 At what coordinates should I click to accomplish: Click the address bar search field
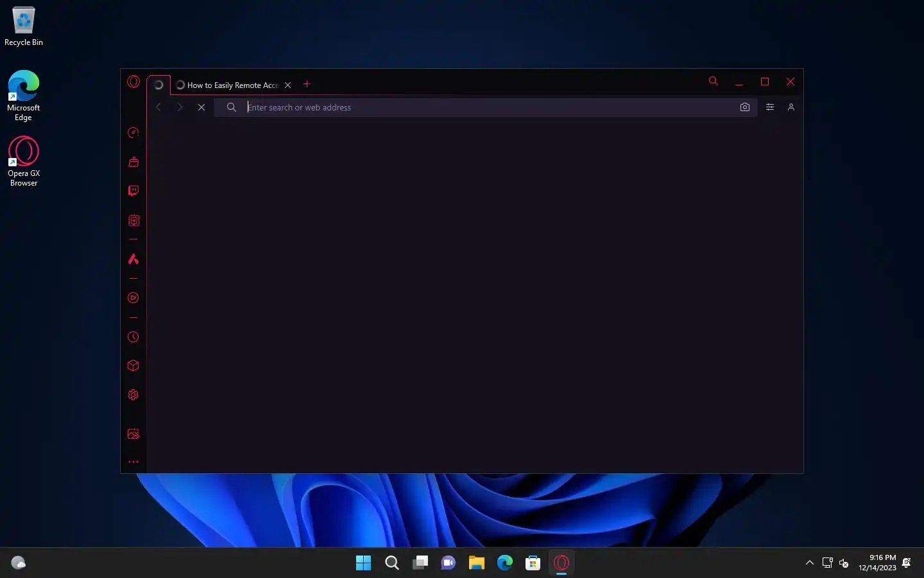click(x=486, y=107)
